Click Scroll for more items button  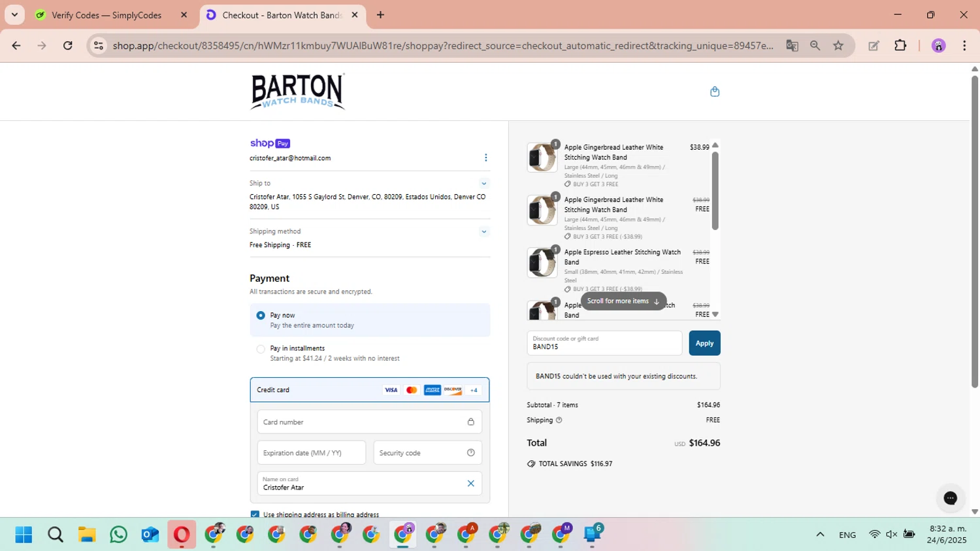point(623,301)
